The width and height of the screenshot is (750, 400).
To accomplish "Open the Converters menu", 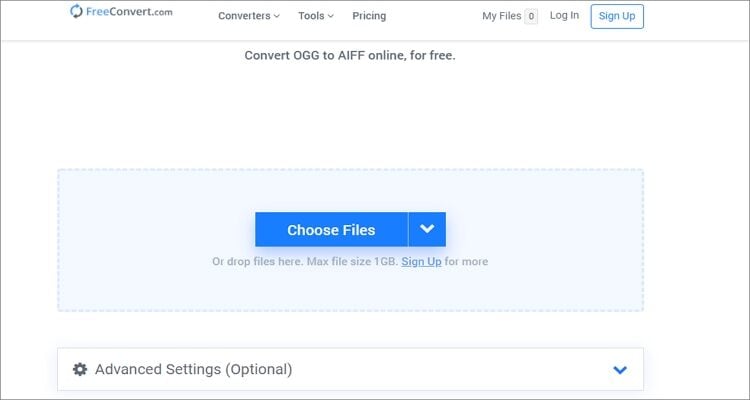I will (243, 16).
